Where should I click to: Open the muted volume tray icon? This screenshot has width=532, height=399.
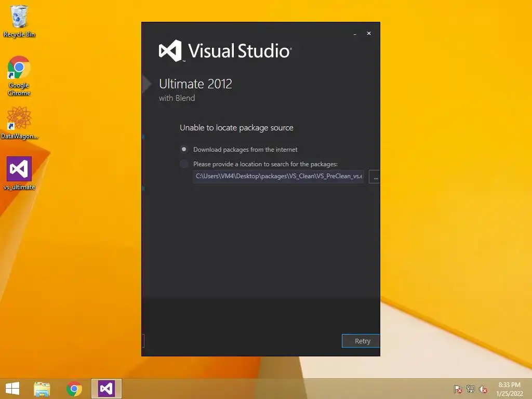[483, 389]
